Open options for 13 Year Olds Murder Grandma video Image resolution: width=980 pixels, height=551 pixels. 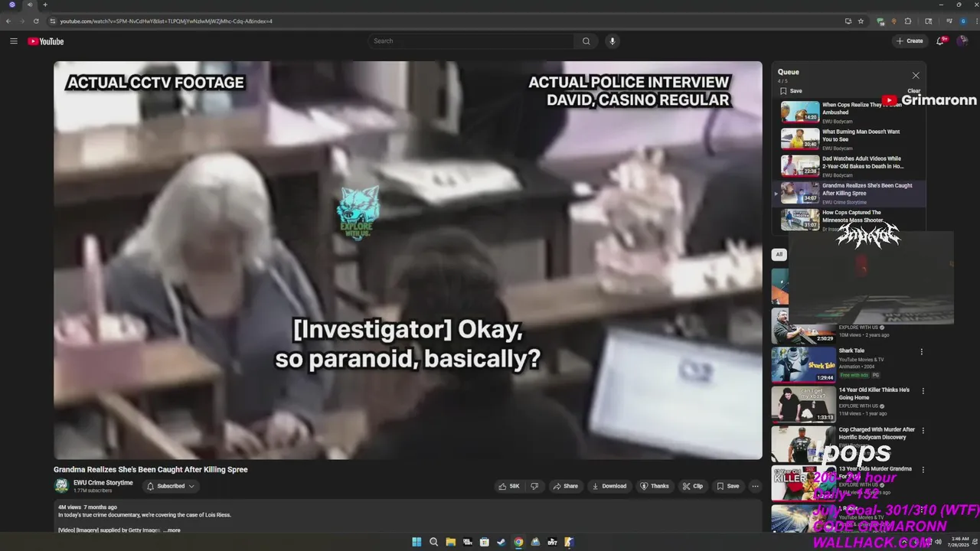tap(923, 470)
